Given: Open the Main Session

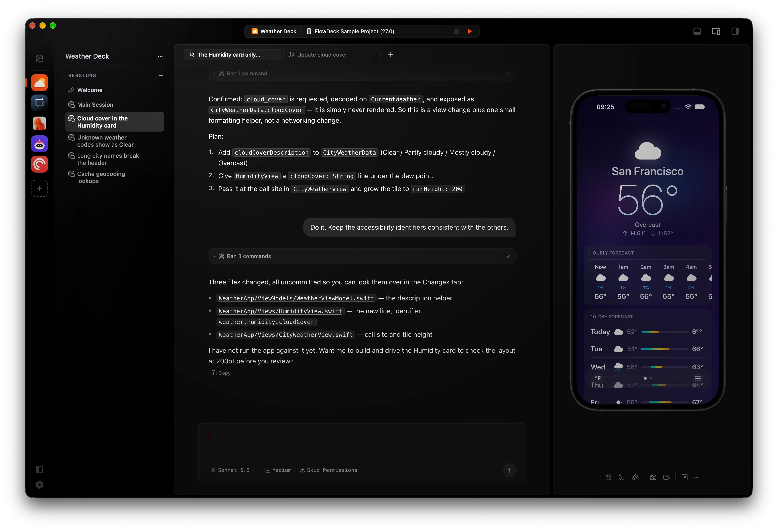Looking at the screenshot, I should 114,105.
